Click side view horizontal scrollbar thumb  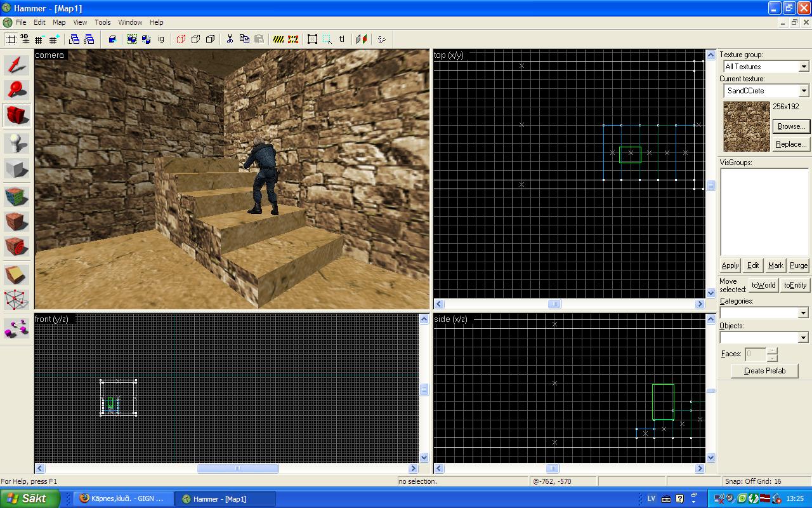(x=553, y=469)
